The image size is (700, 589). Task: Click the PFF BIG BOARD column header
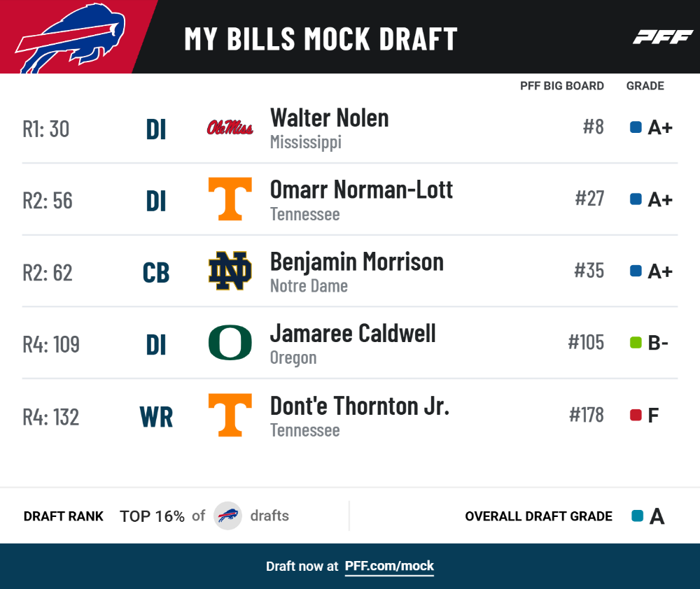[x=561, y=85]
